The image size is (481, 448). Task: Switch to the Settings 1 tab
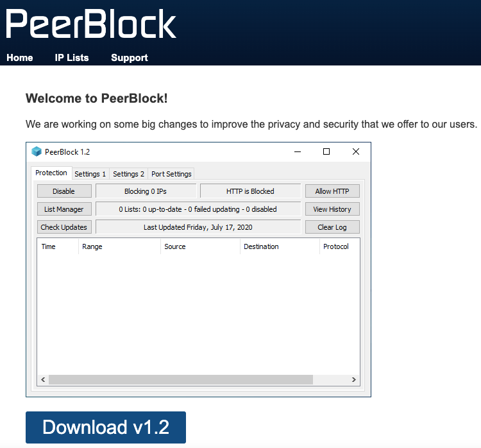pos(90,174)
